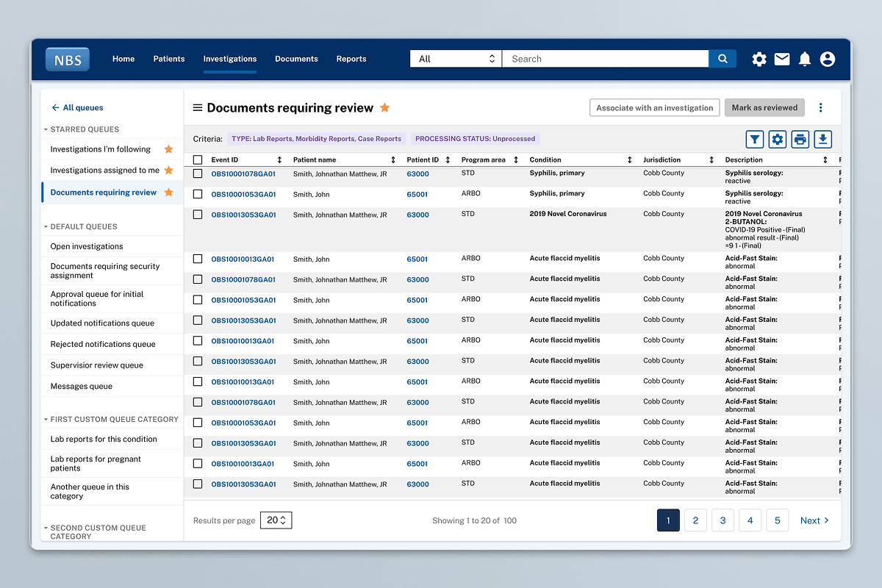Viewport: 882px width, 588px height.
Task: Toggle the select-all header checkbox
Action: click(198, 160)
